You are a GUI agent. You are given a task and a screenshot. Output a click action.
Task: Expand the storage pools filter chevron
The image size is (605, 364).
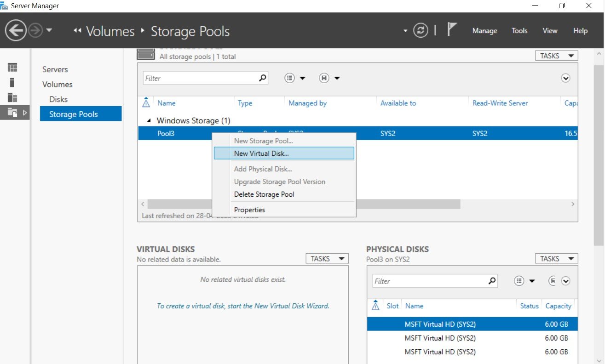pos(565,78)
